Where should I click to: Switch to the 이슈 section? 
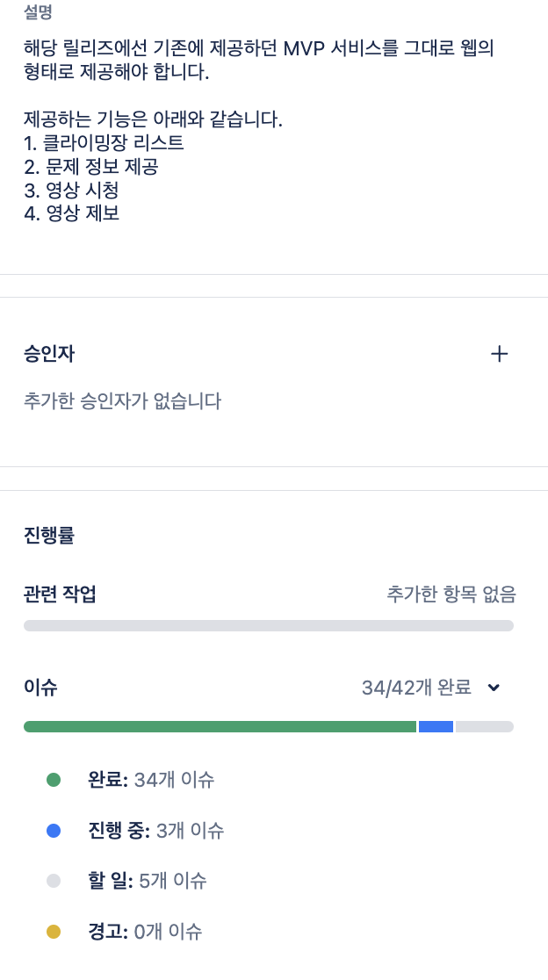(x=38, y=688)
